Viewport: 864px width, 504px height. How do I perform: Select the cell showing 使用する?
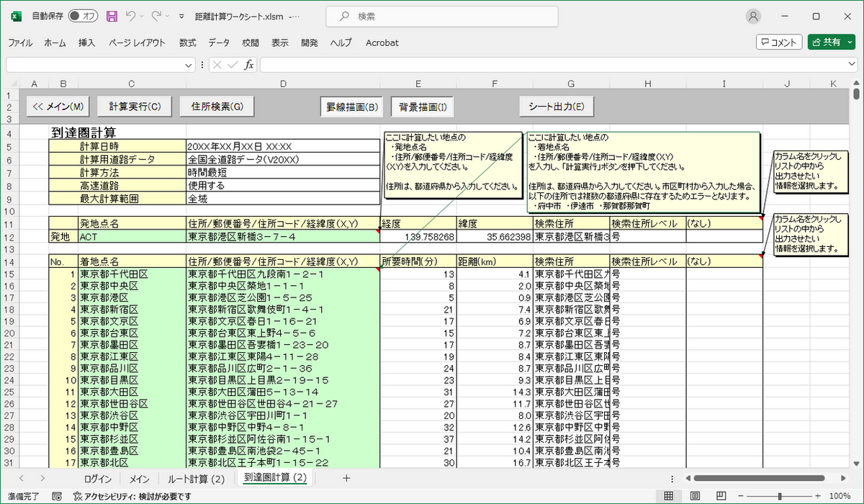(282, 185)
